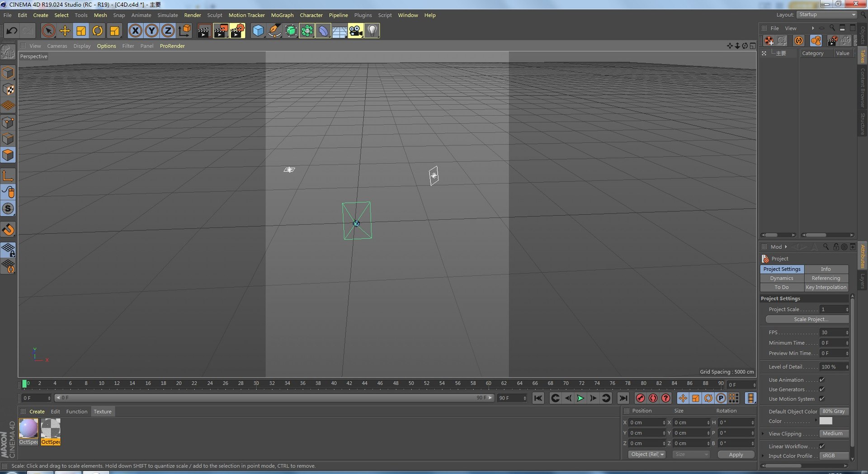Select the Spline Pen tool icon
The image size is (868, 474).
[x=274, y=31]
